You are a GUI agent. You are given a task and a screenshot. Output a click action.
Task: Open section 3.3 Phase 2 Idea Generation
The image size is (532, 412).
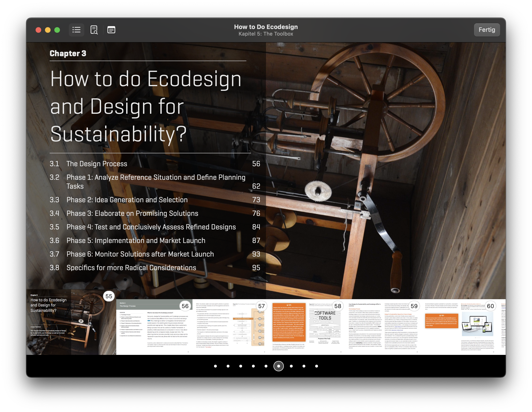[x=155, y=200]
